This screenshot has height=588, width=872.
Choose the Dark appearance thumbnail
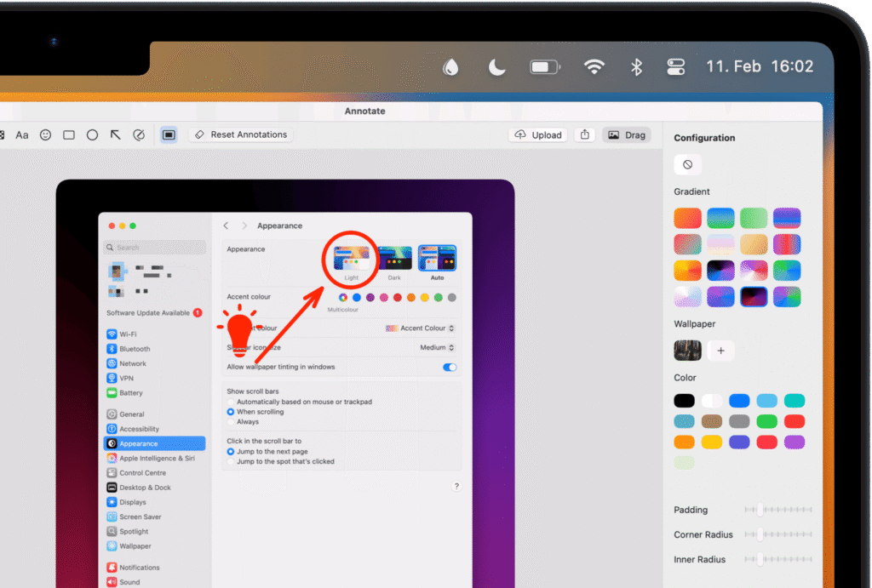click(394, 259)
